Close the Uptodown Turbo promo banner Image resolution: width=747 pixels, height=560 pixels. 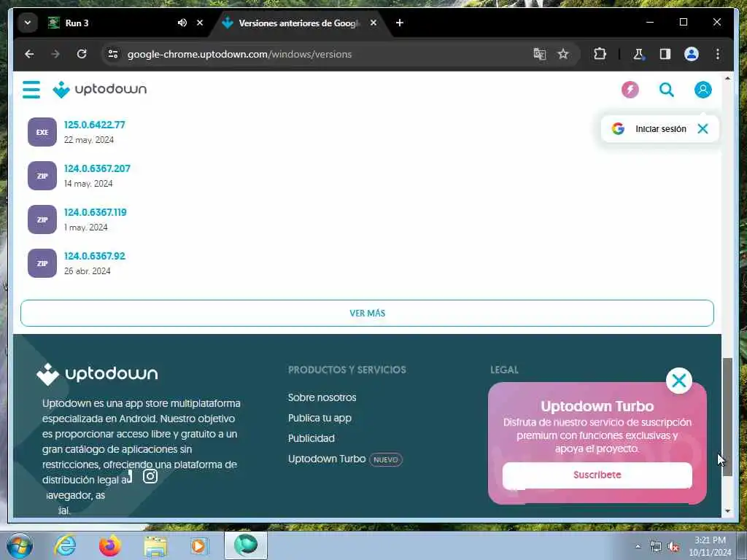coord(679,381)
